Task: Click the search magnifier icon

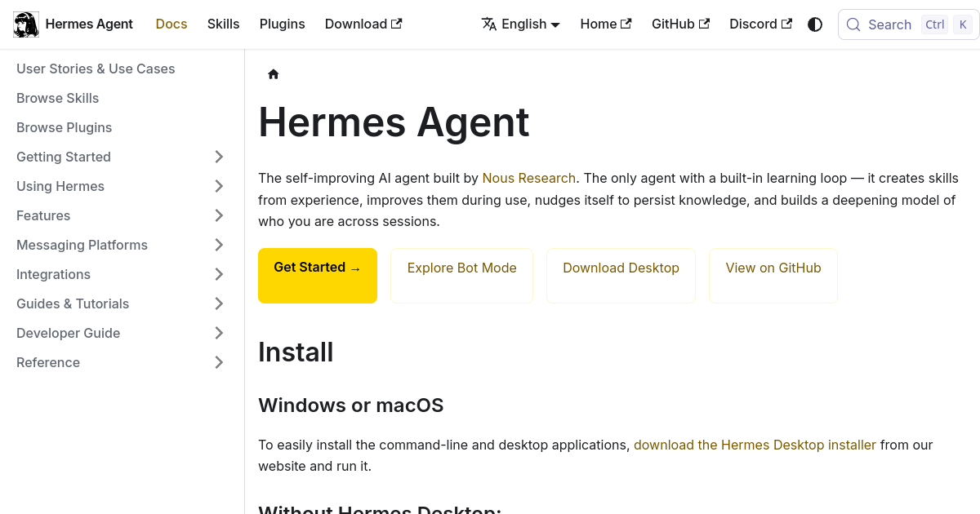Action: 853,24
